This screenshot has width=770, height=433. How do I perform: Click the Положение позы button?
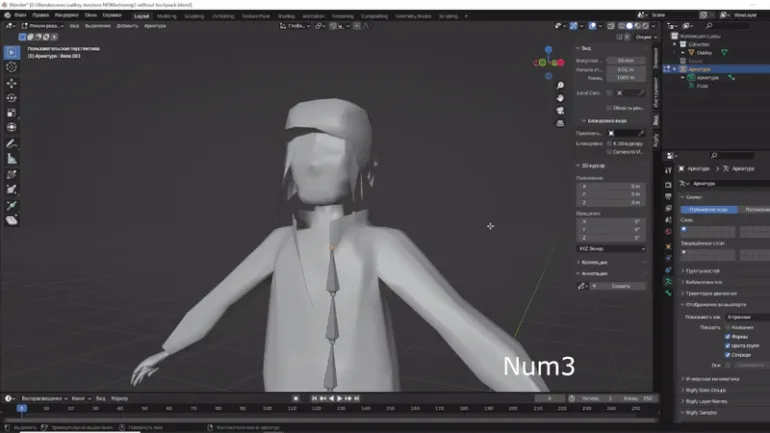[710, 209]
